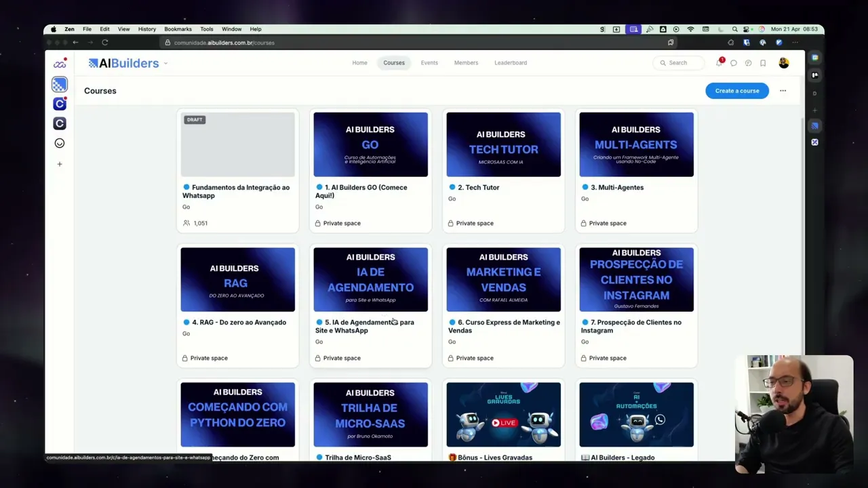Open the threads icon beside bookmark
Screen dimensions: 868x488
click(748, 63)
